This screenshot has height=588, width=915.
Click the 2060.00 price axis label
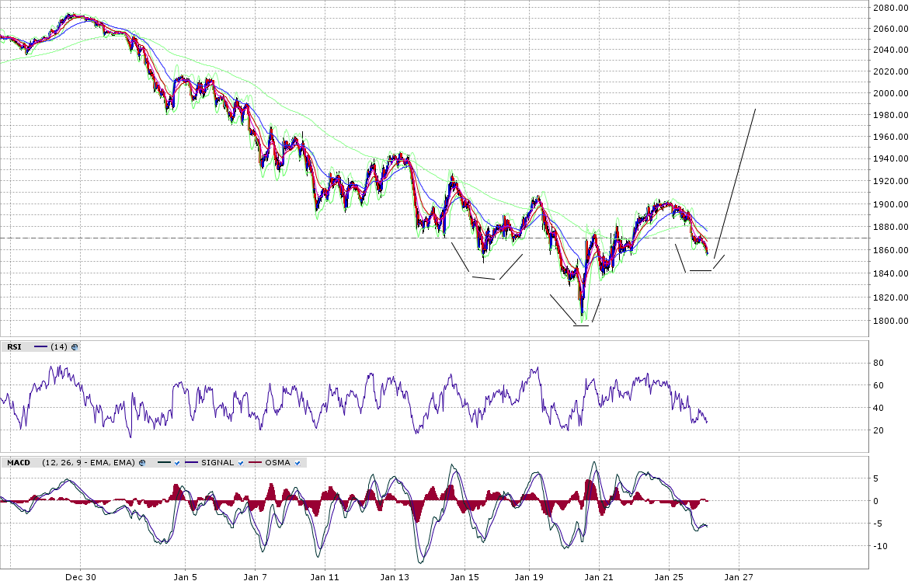(x=890, y=29)
